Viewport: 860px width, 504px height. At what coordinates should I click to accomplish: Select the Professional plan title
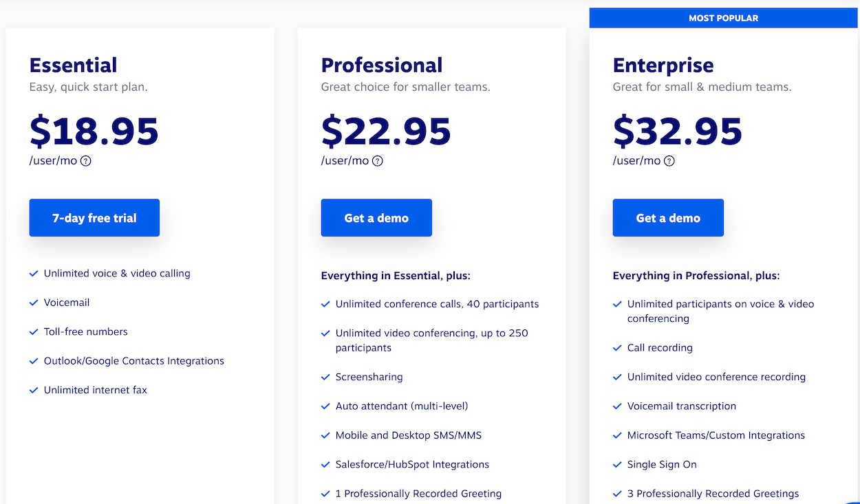[382, 65]
